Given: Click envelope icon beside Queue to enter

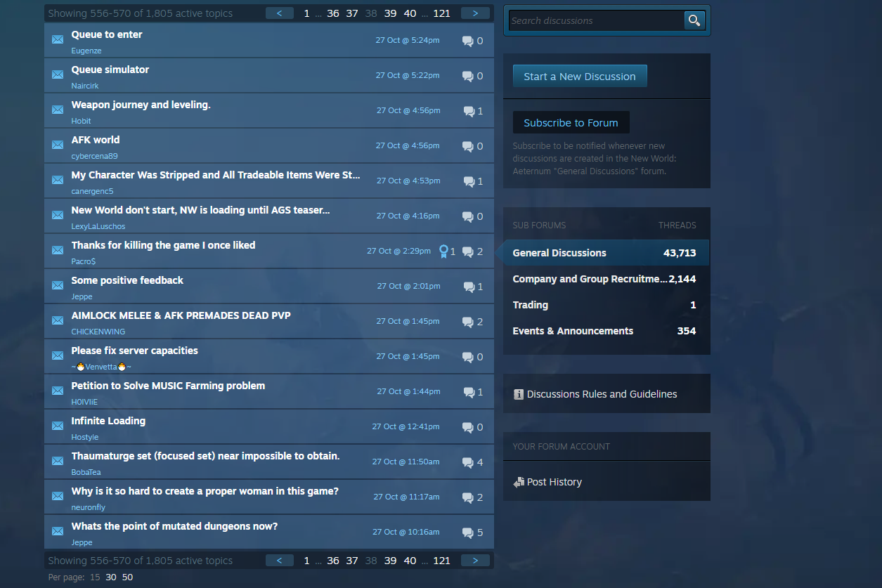Looking at the screenshot, I should tap(58, 39).
